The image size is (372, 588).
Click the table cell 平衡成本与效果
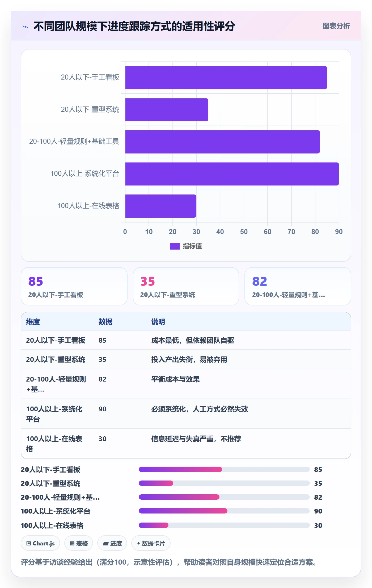[x=175, y=379]
